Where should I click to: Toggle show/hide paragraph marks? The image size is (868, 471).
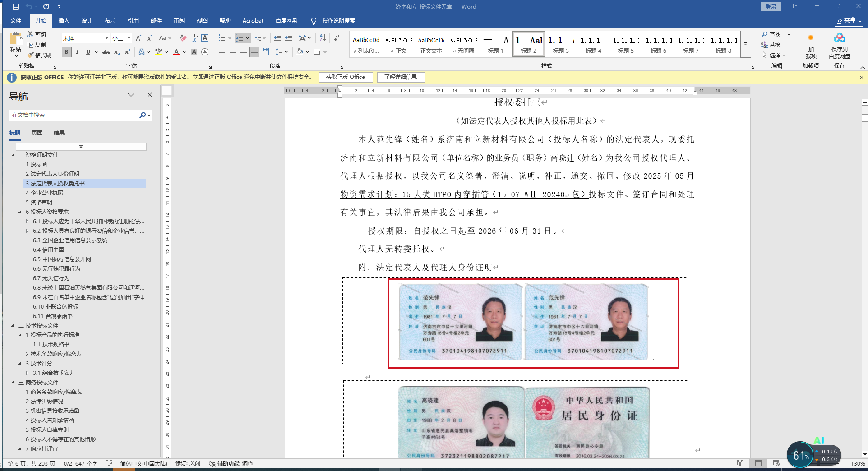337,38
